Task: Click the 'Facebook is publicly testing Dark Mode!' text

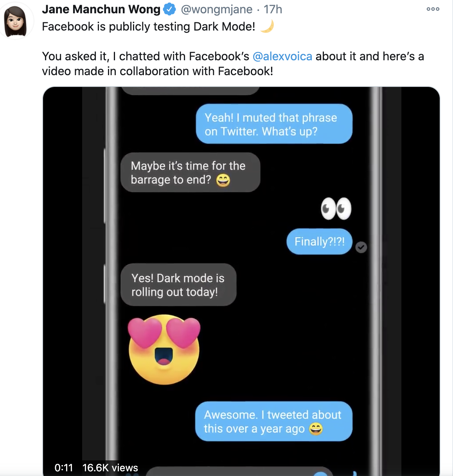Action: tap(149, 27)
